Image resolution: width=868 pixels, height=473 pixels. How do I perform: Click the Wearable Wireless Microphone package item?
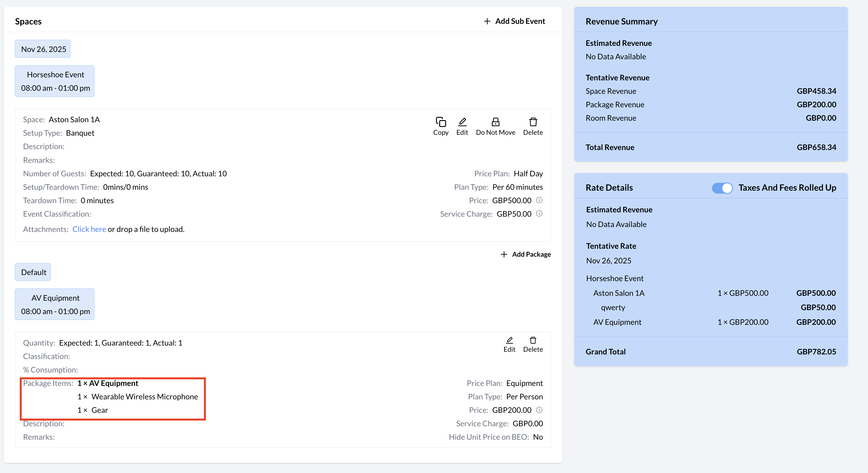pyautogui.click(x=144, y=397)
